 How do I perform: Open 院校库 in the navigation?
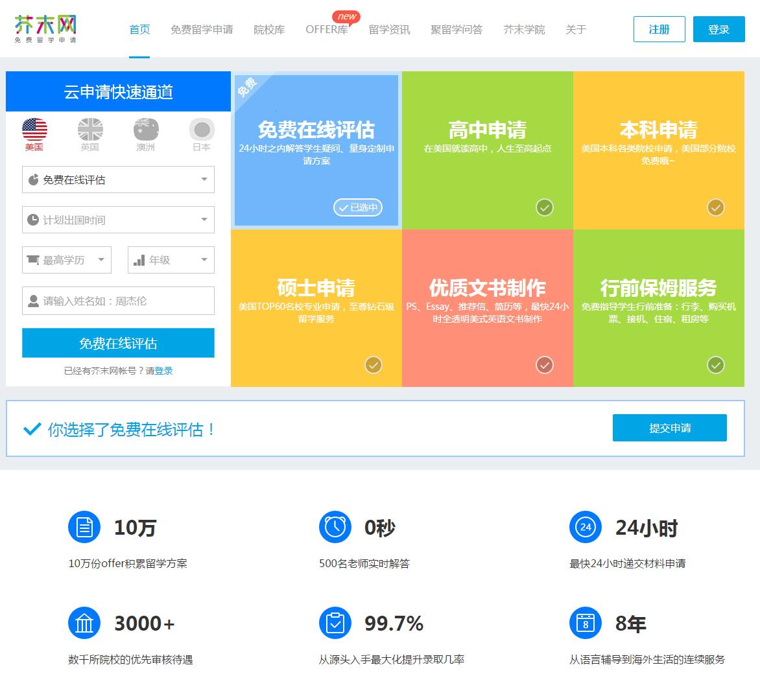coord(269,30)
